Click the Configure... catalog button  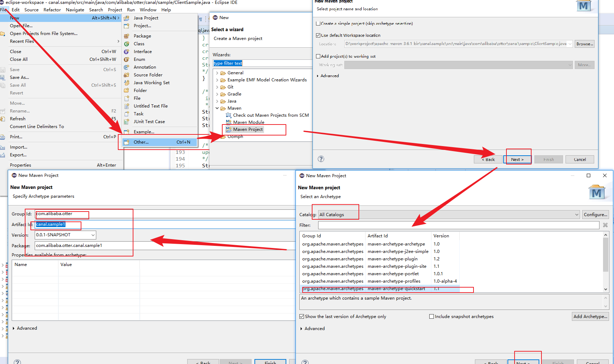click(595, 214)
